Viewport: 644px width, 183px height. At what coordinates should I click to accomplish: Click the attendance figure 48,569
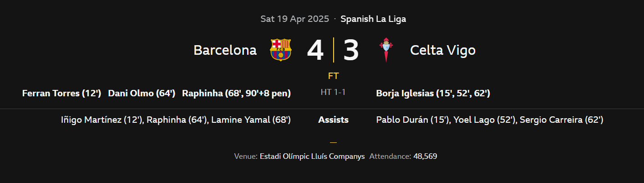(x=425, y=156)
